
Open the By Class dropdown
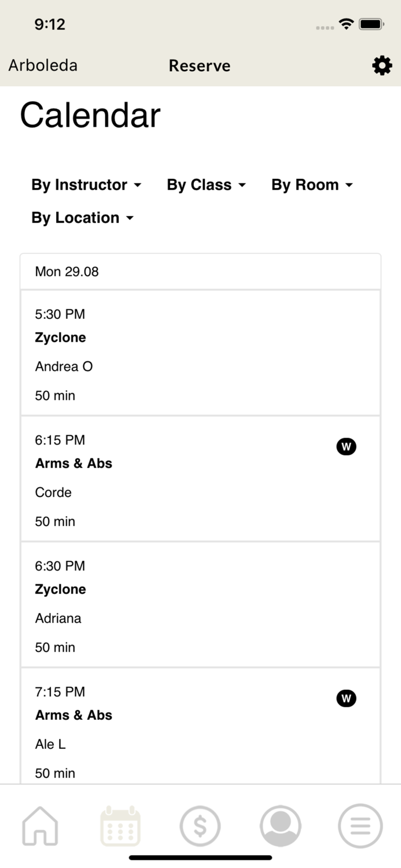click(206, 185)
